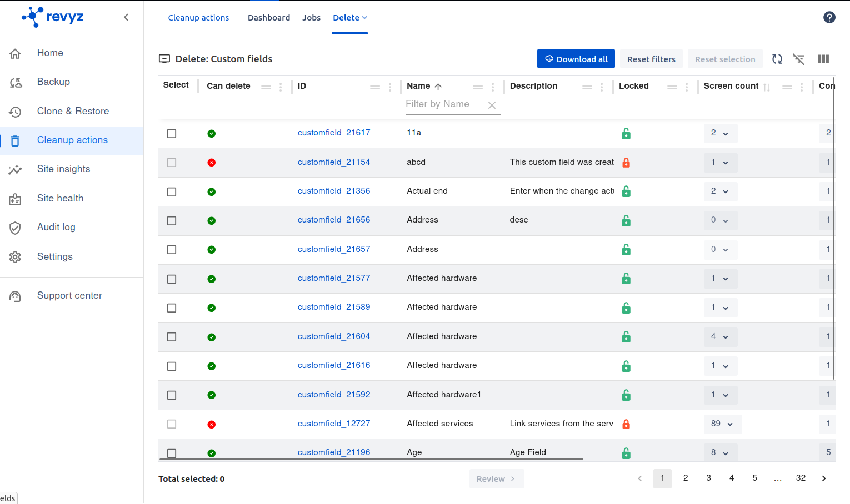Expand screen count dropdown for Actual end
Image resolution: width=850 pixels, height=504 pixels.
point(721,191)
